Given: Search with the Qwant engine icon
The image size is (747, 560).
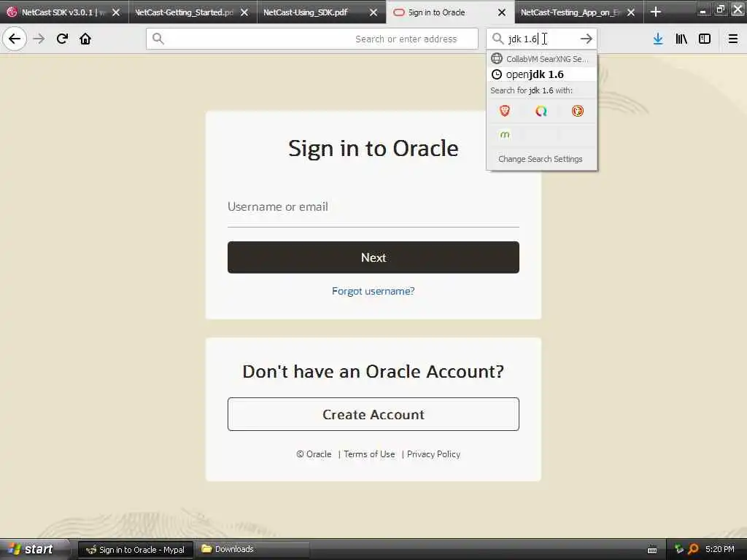Looking at the screenshot, I should [x=541, y=111].
